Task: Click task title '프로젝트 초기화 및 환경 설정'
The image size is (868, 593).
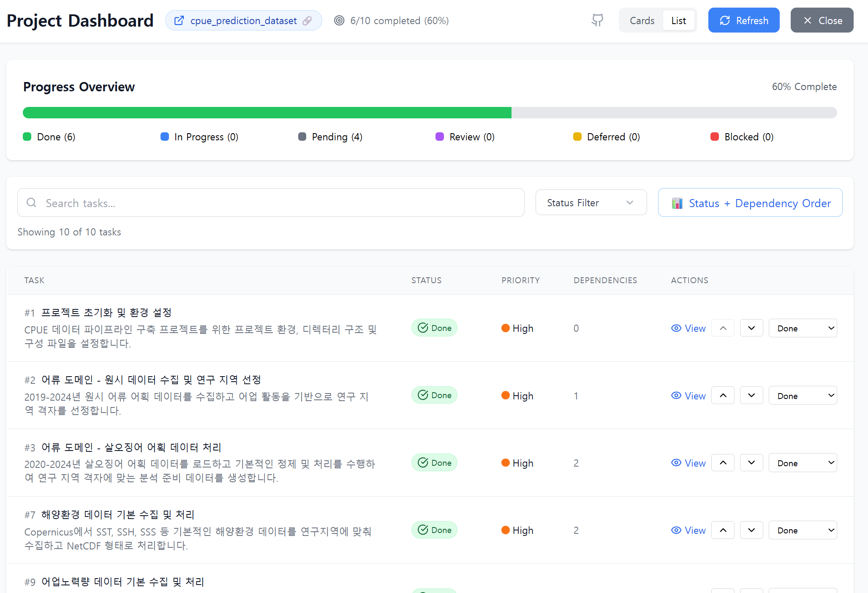Action: [x=106, y=312]
